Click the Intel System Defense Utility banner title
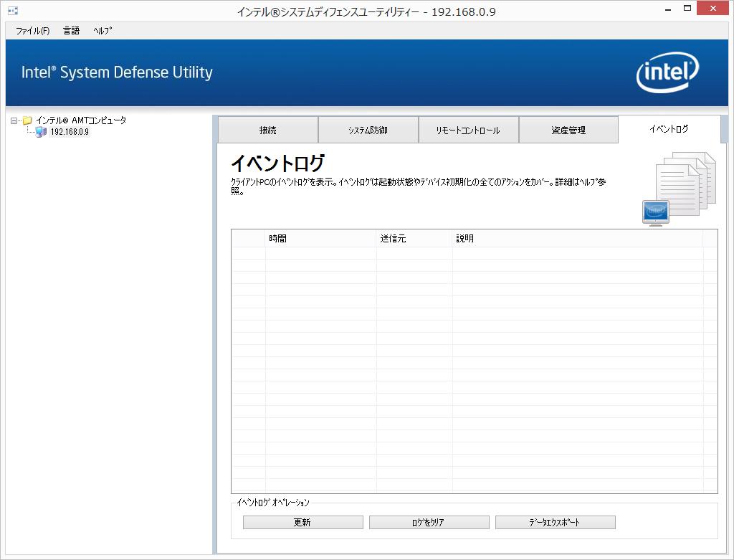The width and height of the screenshot is (734, 560). [117, 72]
